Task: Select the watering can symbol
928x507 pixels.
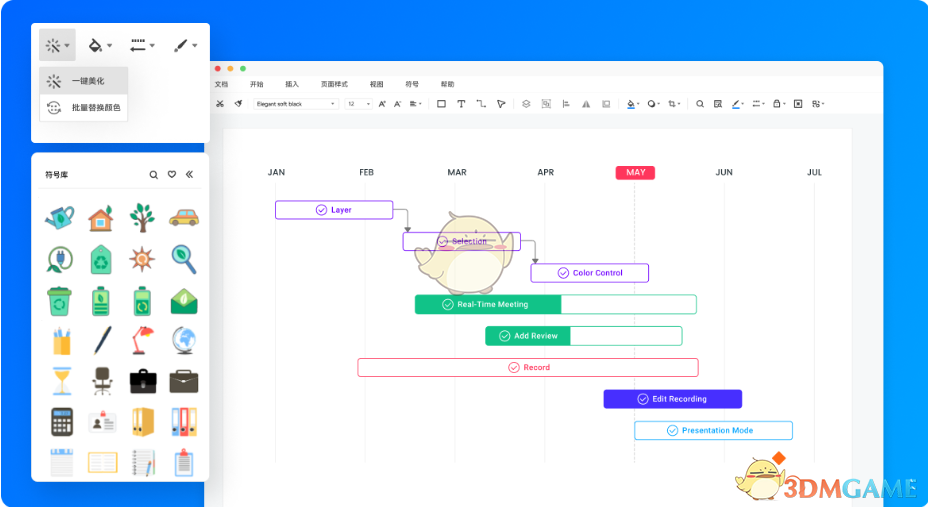Action: point(60,217)
